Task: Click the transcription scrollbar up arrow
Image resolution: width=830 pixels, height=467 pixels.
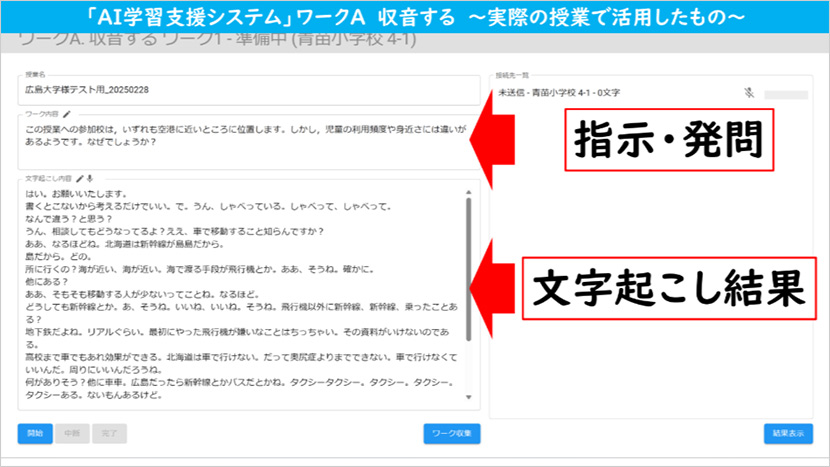Action: [x=468, y=192]
